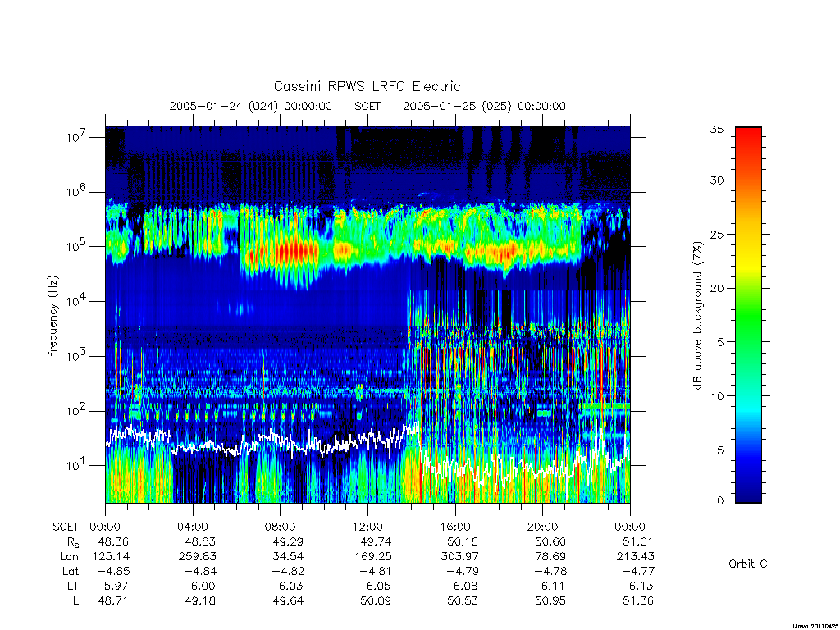Image resolution: width=840 pixels, height=630 pixels.
Task: Click the frequency axis label 10^7
Action: click(x=76, y=137)
